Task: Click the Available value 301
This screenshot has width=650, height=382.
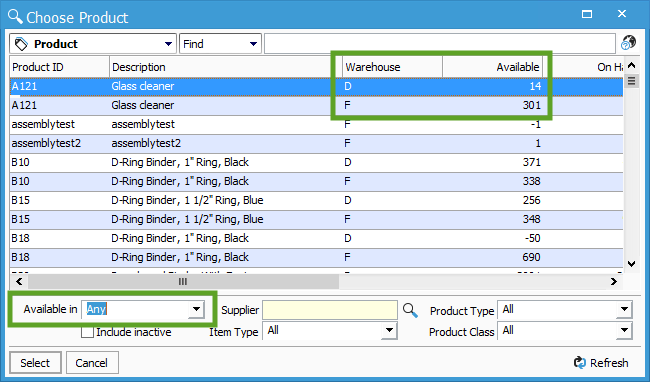Action: point(531,105)
